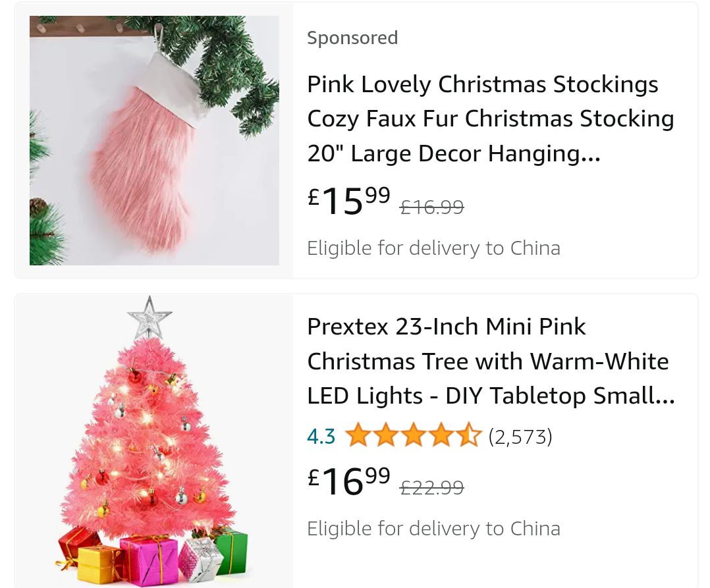Click the fourth orange rating star
Image resolution: width=710 pixels, height=588 pixels.
441,436
